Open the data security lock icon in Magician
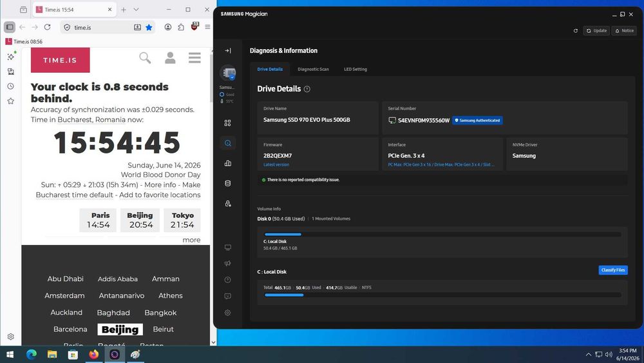This screenshot has width=644, height=363. point(228,204)
